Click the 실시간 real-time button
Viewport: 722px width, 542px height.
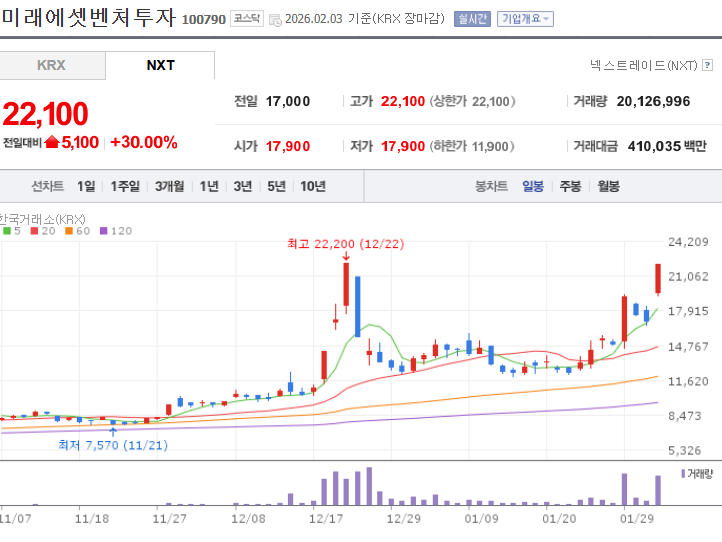[472, 19]
